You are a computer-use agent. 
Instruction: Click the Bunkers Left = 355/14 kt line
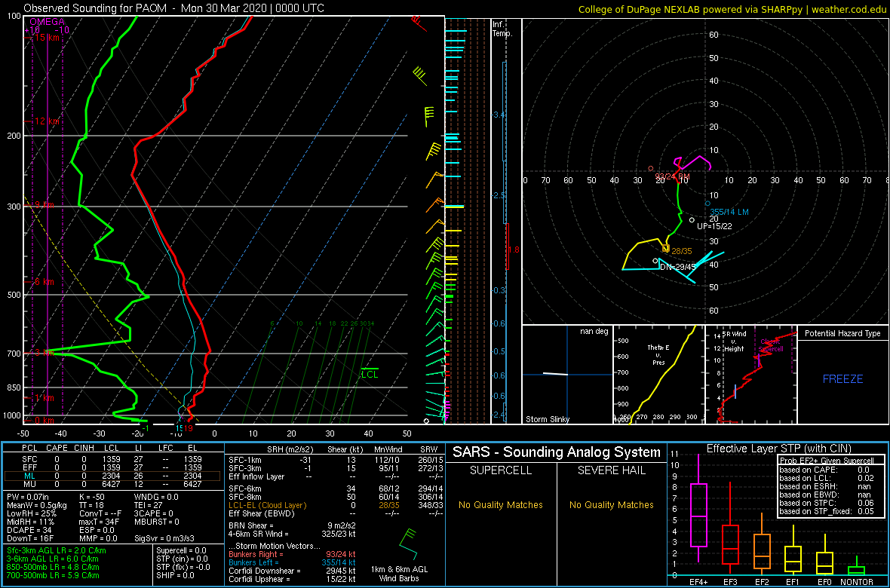point(293,562)
